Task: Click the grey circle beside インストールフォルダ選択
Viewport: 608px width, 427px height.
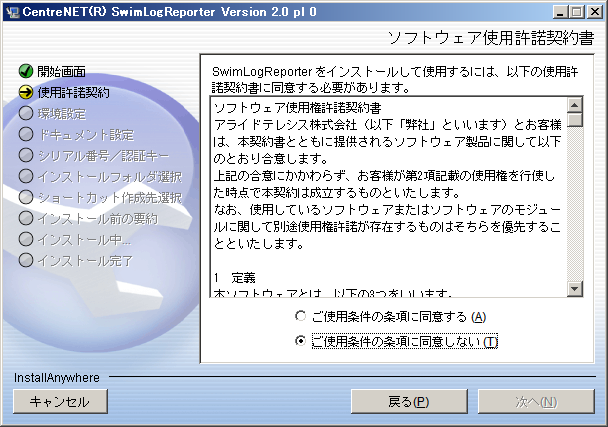Action: click(x=26, y=176)
